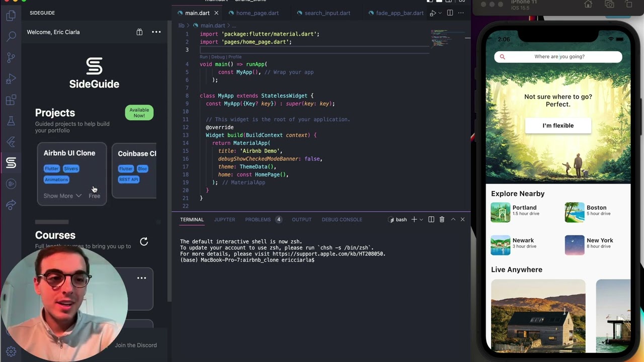The width and height of the screenshot is (644, 362).
Task: Refresh the Courses section
Action: (x=144, y=242)
